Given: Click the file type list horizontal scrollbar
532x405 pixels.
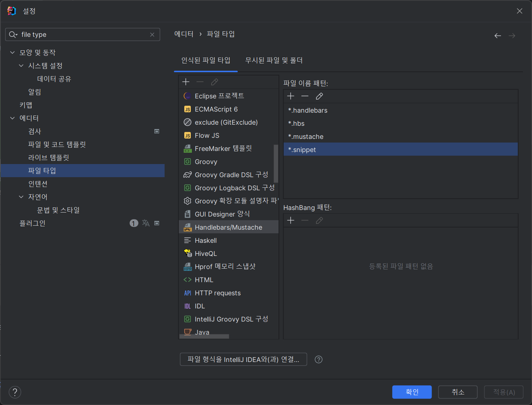Looking at the screenshot, I should pos(204,336).
